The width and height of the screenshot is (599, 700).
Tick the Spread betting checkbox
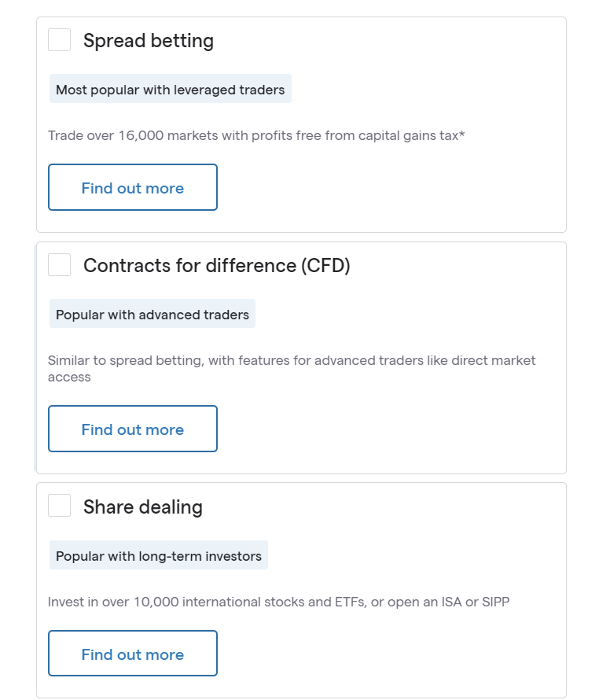[59, 40]
